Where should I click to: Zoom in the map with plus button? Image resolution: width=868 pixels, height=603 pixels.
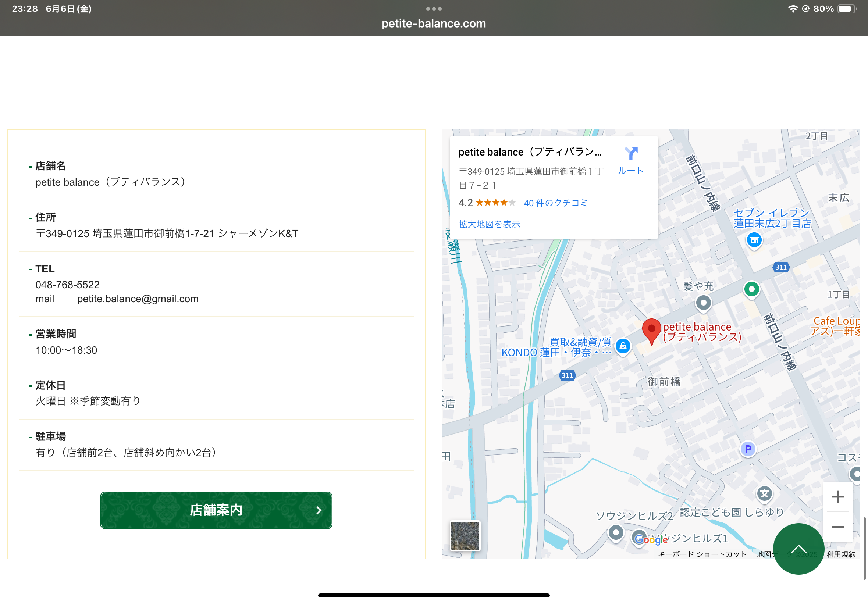[838, 497]
